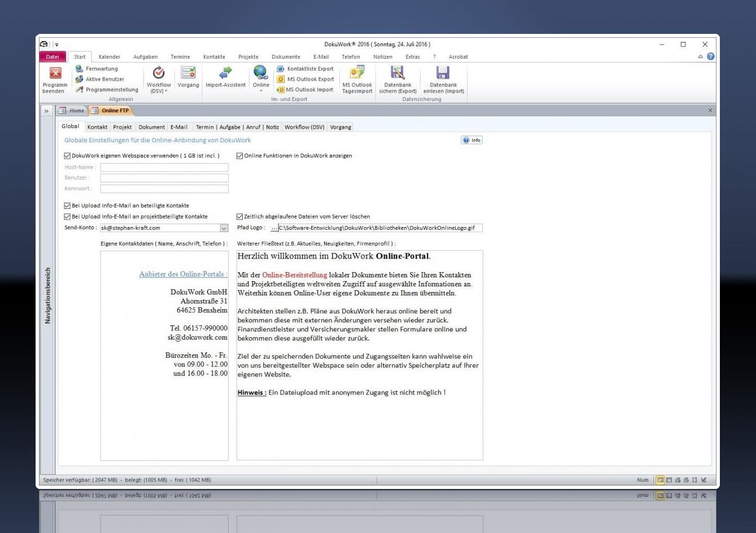Screen dimensions: 756x533
Task: Browse logo path with ellipsis button
Action: pos(274,228)
